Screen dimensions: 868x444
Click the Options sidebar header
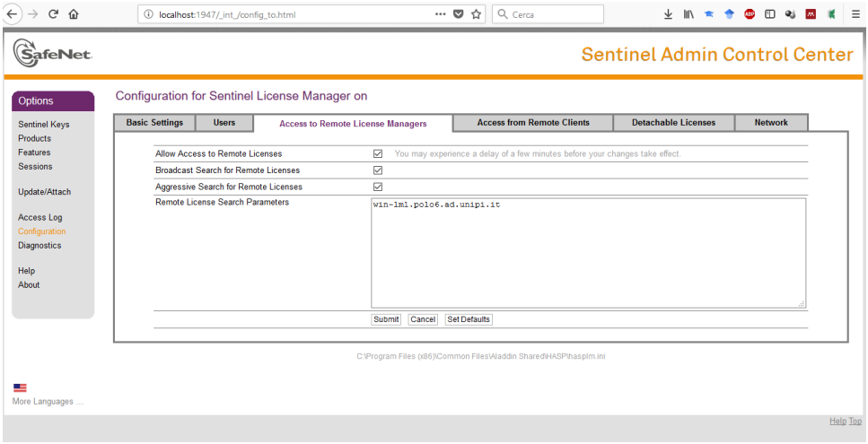pyautogui.click(x=53, y=101)
